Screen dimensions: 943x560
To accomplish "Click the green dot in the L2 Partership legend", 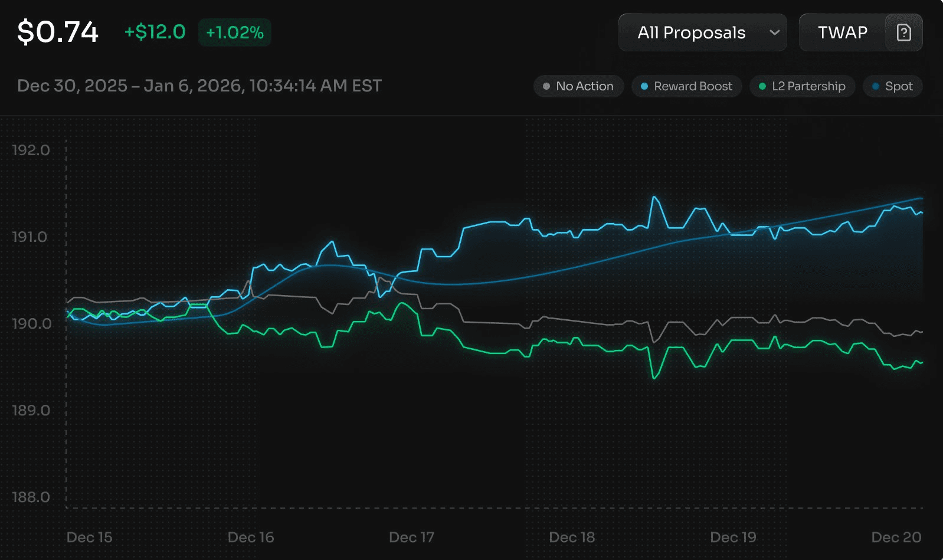I will (762, 86).
